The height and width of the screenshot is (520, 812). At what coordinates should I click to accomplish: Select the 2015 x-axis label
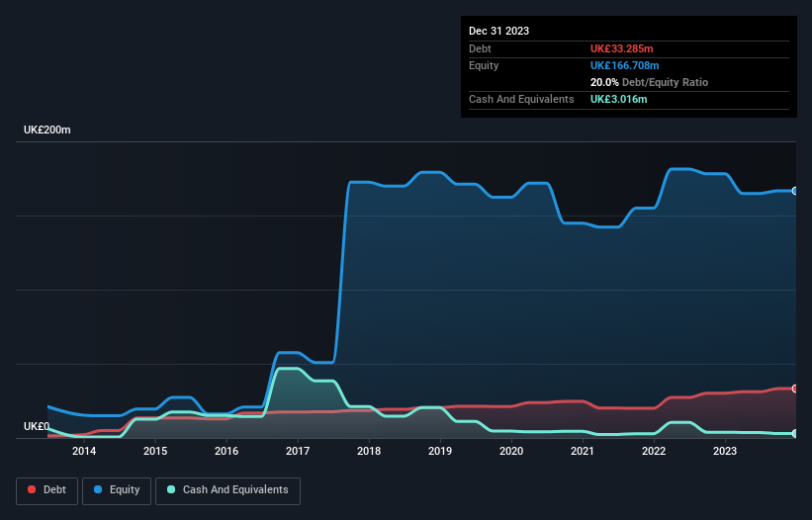pos(155,451)
